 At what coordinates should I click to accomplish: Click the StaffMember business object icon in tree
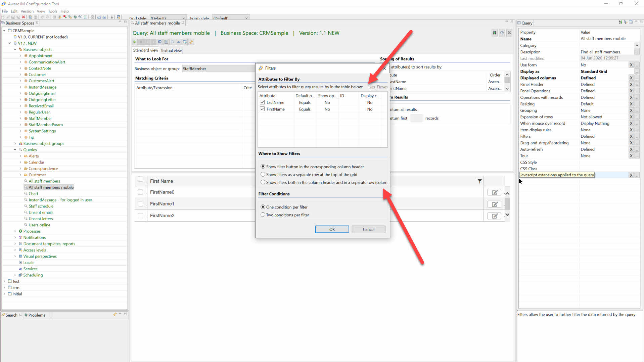(x=26, y=119)
